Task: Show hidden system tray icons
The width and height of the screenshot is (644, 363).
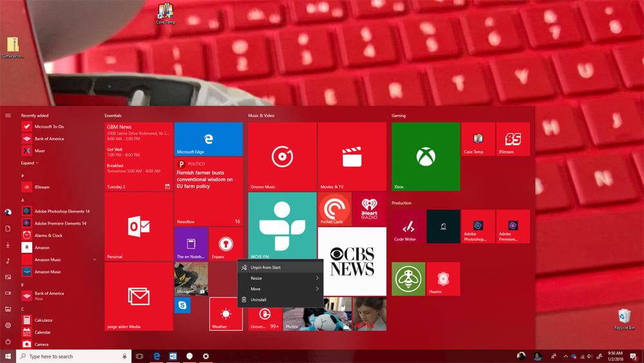Action: tap(565, 357)
